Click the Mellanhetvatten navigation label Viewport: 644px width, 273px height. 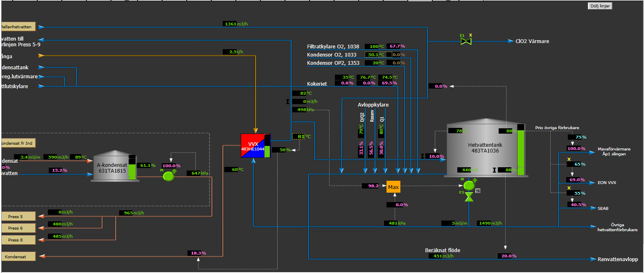point(18,27)
